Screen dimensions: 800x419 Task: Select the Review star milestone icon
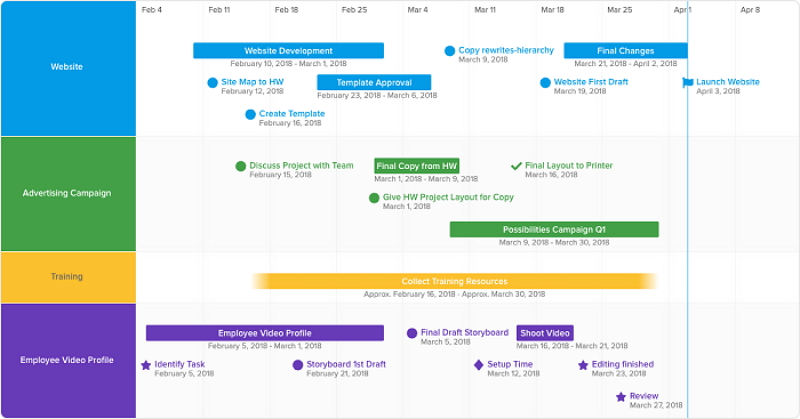coord(621,397)
